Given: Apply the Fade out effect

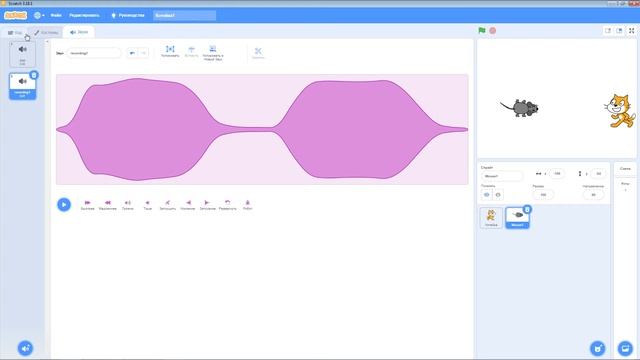Looking at the screenshot, I should point(207,205).
